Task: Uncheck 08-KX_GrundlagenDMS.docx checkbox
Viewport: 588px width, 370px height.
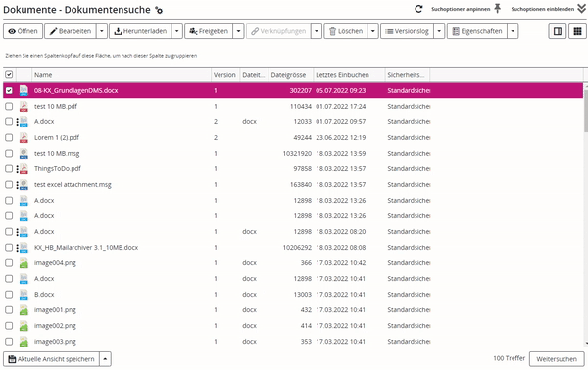Action: (x=9, y=91)
